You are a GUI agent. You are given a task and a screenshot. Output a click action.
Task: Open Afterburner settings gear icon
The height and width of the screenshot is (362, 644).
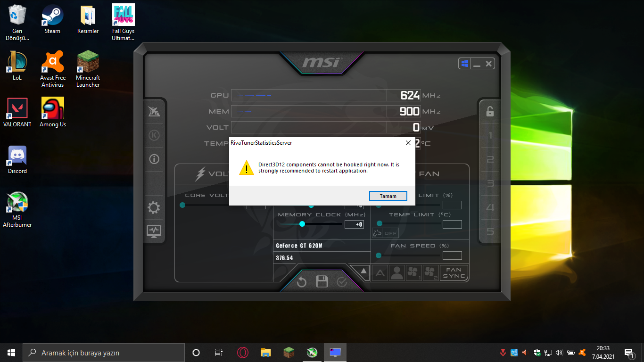154,208
